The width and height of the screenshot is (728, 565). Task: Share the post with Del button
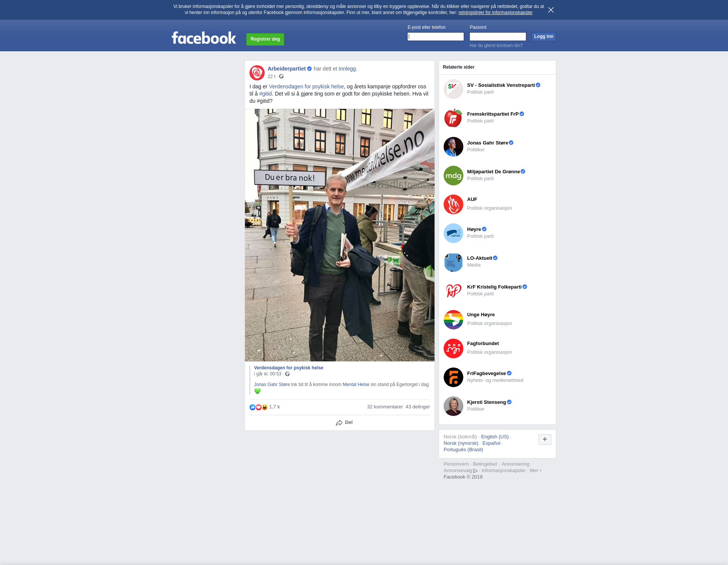tap(344, 422)
